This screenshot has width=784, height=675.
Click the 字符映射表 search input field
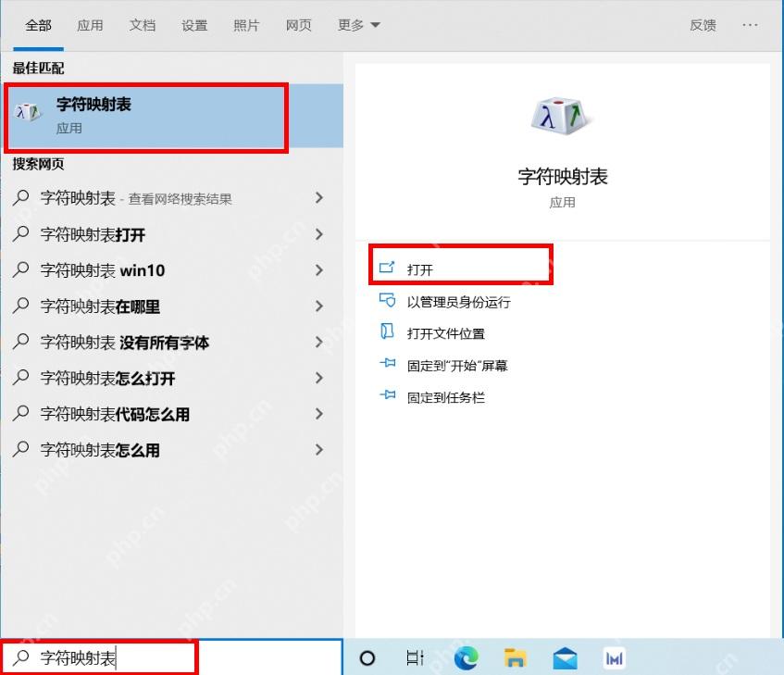[x=171, y=657]
